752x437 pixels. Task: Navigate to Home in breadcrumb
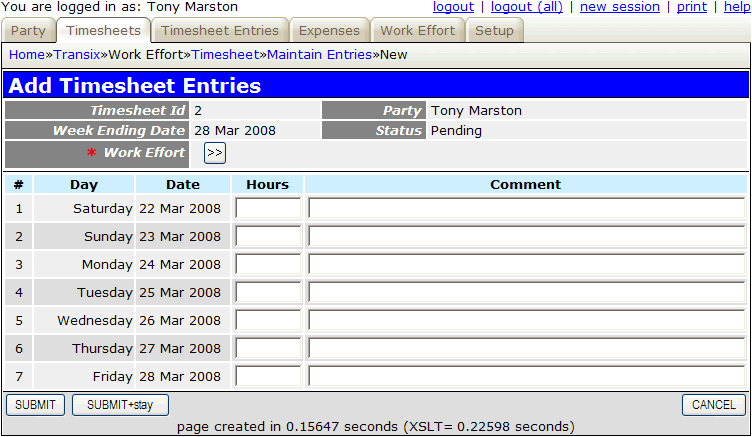coord(26,54)
